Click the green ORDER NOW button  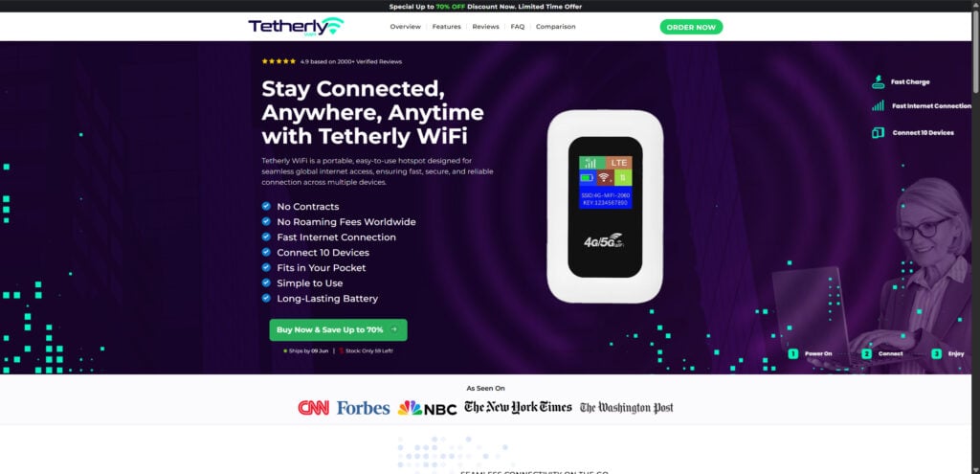click(x=691, y=27)
